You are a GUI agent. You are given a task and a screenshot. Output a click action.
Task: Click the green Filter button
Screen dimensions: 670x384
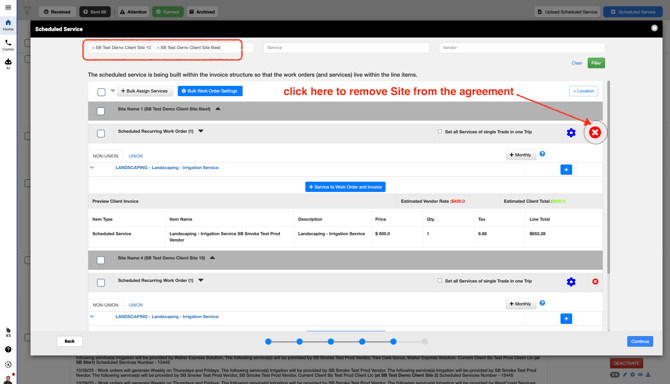(596, 63)
